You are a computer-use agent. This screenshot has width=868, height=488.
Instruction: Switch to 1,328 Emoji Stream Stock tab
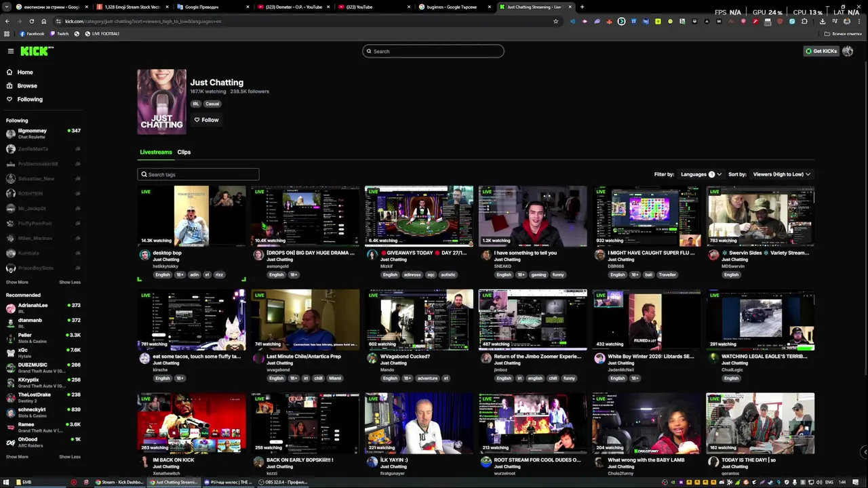[x=132, y=7]
